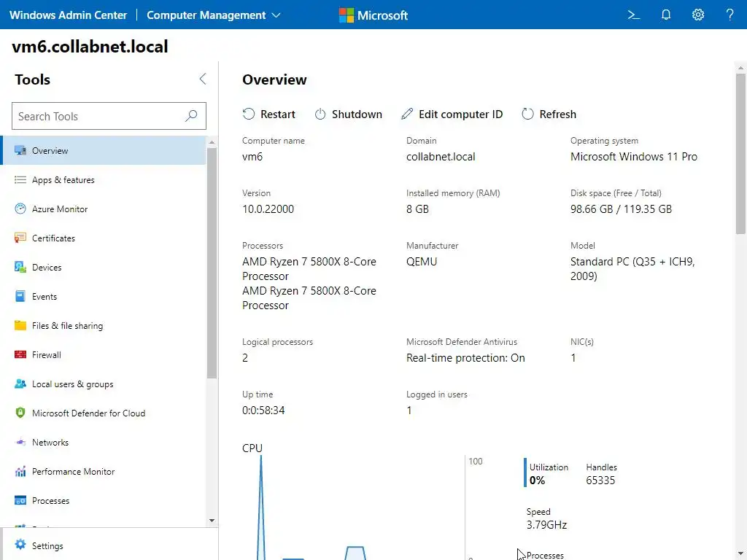Click the vm6.collabnet.local heading

[x=90, y=46]
